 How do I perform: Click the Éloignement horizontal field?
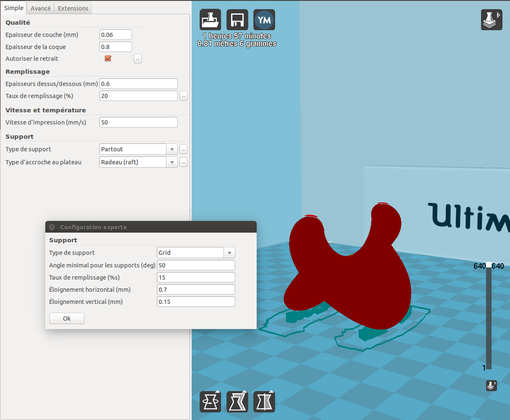[196, 290]
